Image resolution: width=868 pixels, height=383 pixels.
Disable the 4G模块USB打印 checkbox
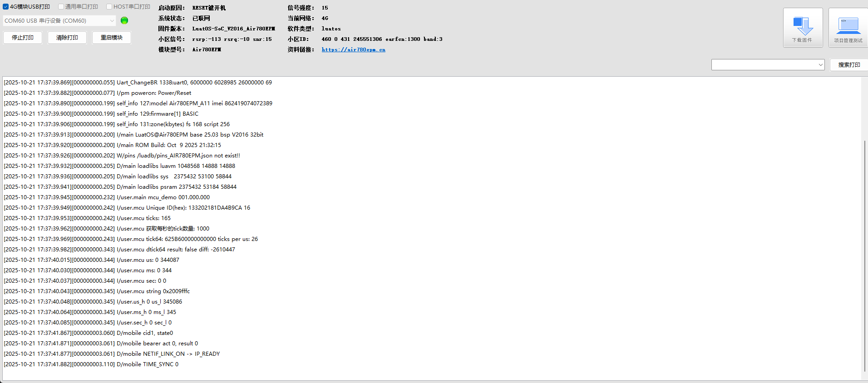click(x=6, y=7)
